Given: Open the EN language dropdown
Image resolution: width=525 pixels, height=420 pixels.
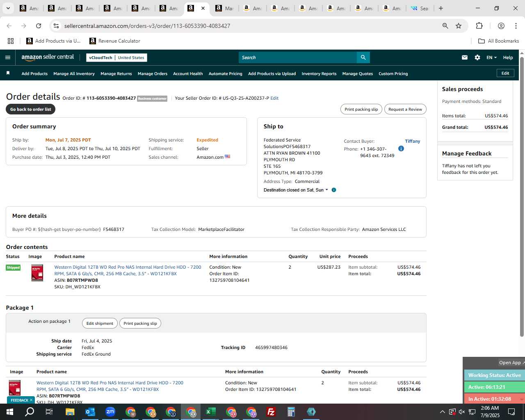Looking at the screenshot, I should [491, 57].
